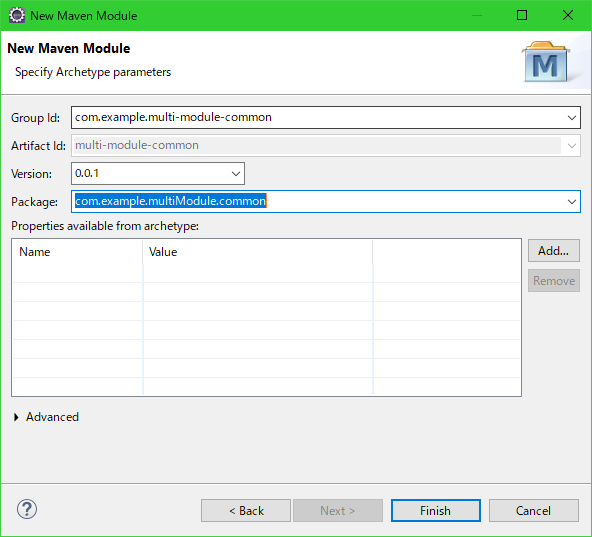Viewport: 592px width, 537px height.
Task: Click the Remove property button
Action: (553, 281)
